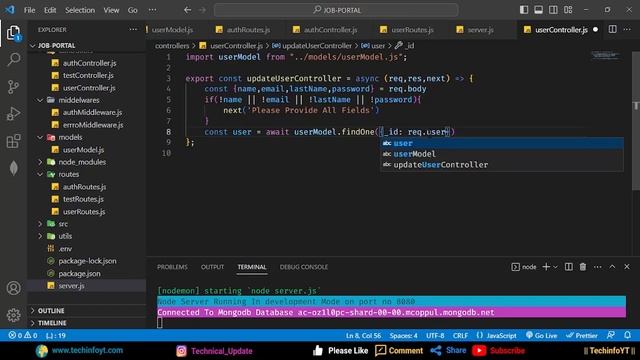Screen dimensions: 640x360
Task: Switch to authRoutes.js editor tab
Action: (248, 30)
